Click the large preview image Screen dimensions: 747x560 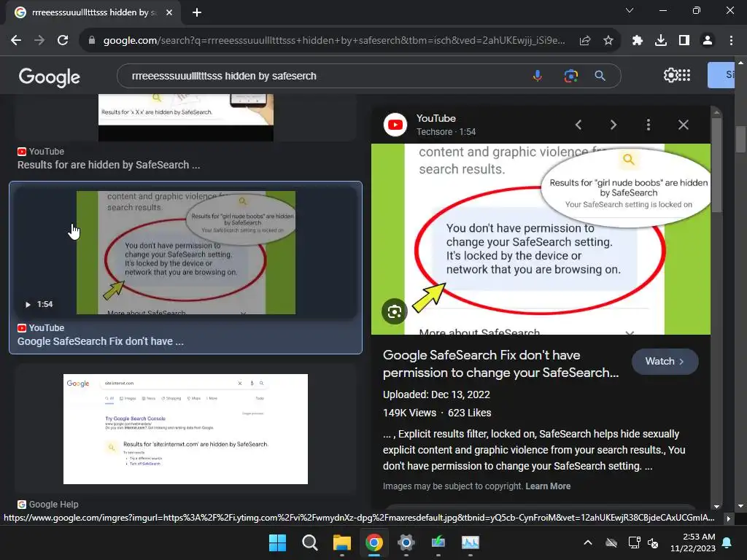[x=541, y=239]
